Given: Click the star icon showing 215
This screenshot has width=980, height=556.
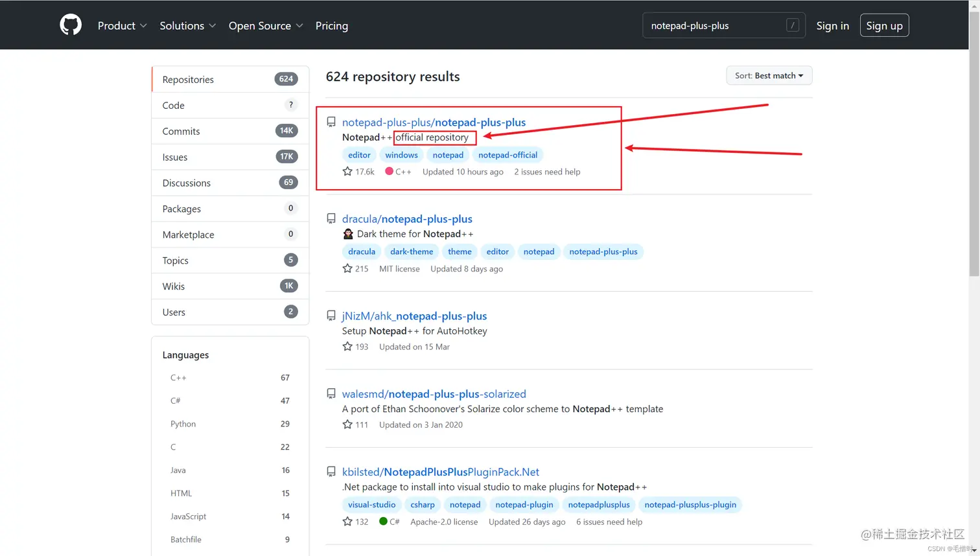Looking at the screenshot, I should point(347,268).
